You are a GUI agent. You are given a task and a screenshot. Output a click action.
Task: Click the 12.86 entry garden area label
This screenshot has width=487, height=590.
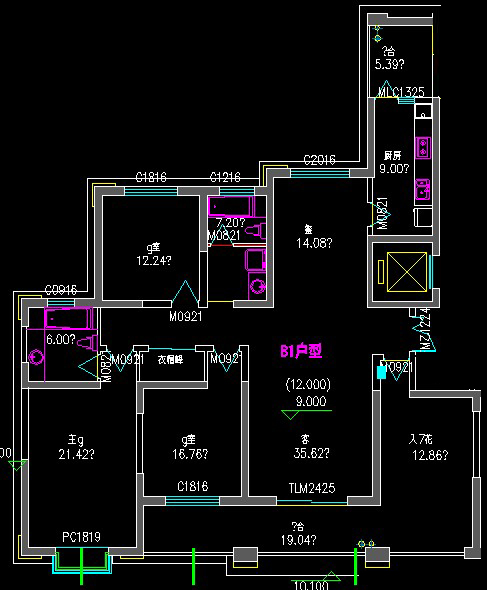pyautogui.click(x=430, y=455)
